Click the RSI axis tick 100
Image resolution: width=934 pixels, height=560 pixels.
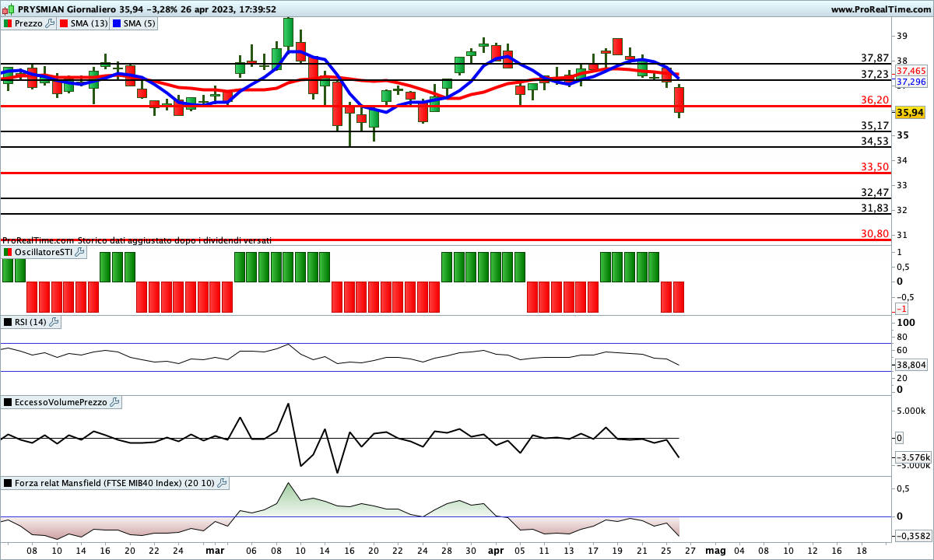point(905,322)
